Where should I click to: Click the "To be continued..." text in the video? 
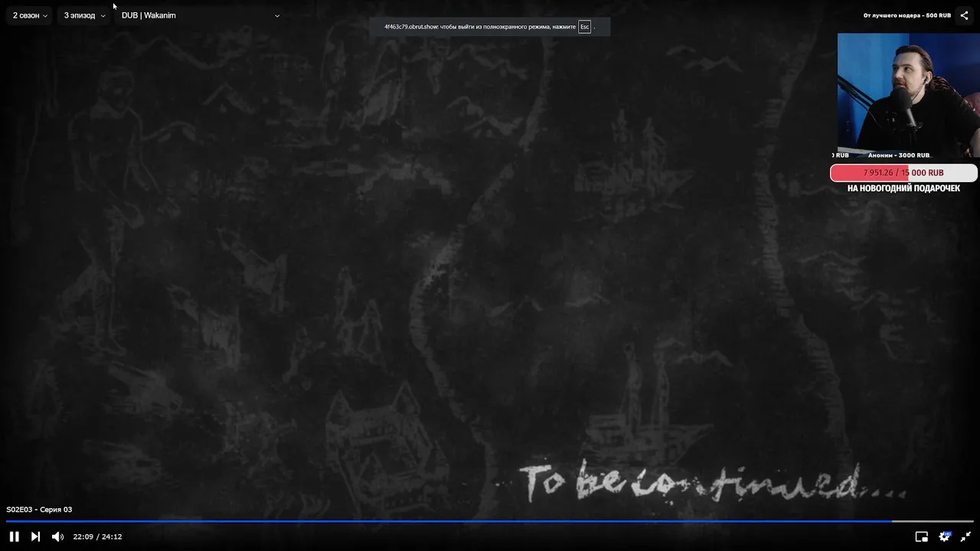712,482
